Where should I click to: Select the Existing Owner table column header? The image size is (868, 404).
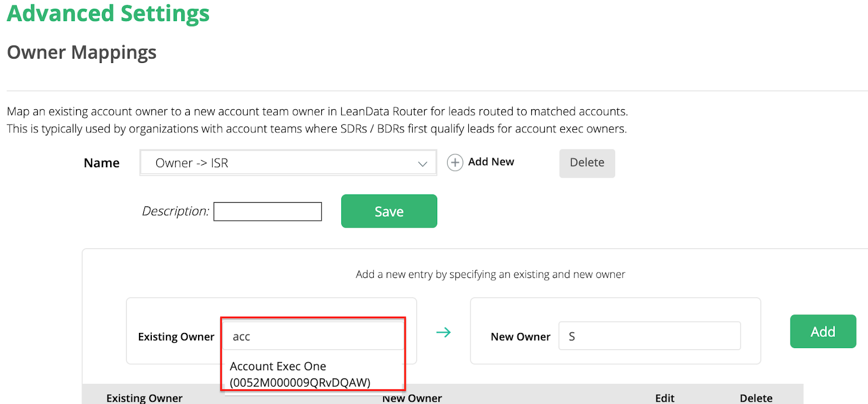click(x=144, y=398)
